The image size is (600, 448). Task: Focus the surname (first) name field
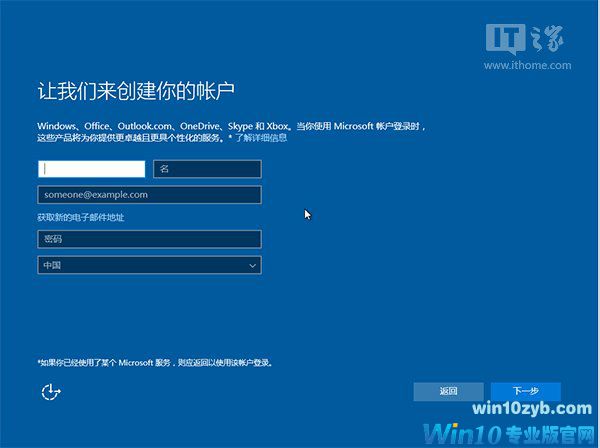pyautogui.click(x=91, y=169)
